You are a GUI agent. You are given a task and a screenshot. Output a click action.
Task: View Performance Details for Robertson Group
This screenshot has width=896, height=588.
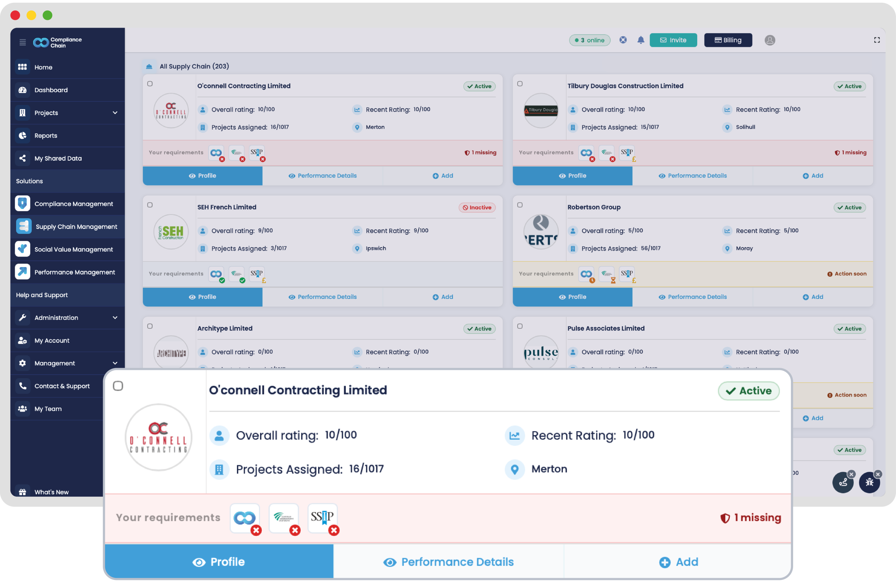pos(693,297)
